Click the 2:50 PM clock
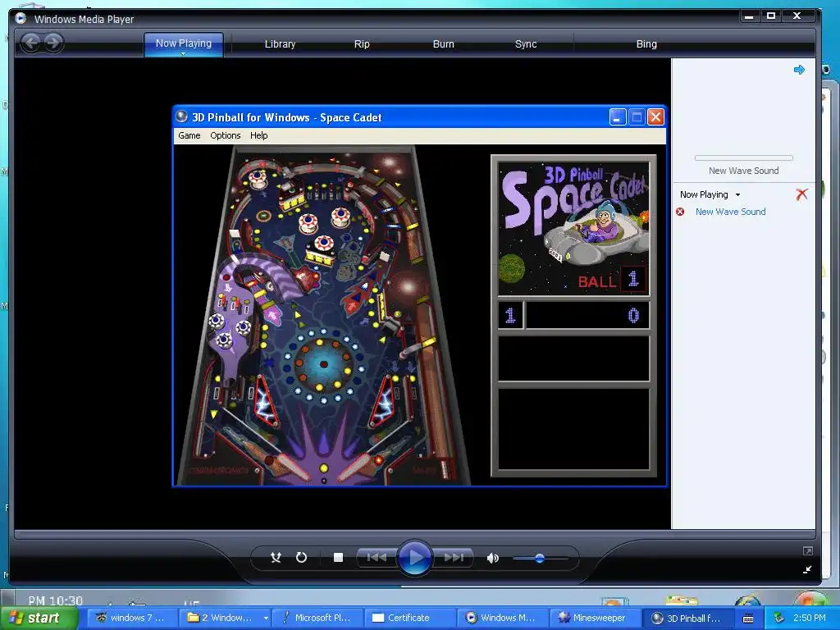This screenshot has height=630, width=840. [809, 618]
